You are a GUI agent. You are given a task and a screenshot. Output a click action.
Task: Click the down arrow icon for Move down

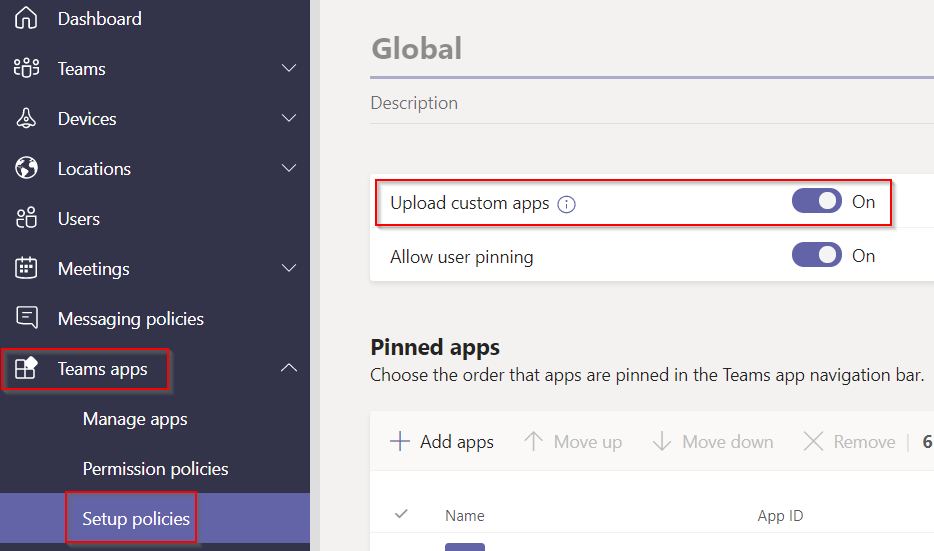(x=662, y=441)
